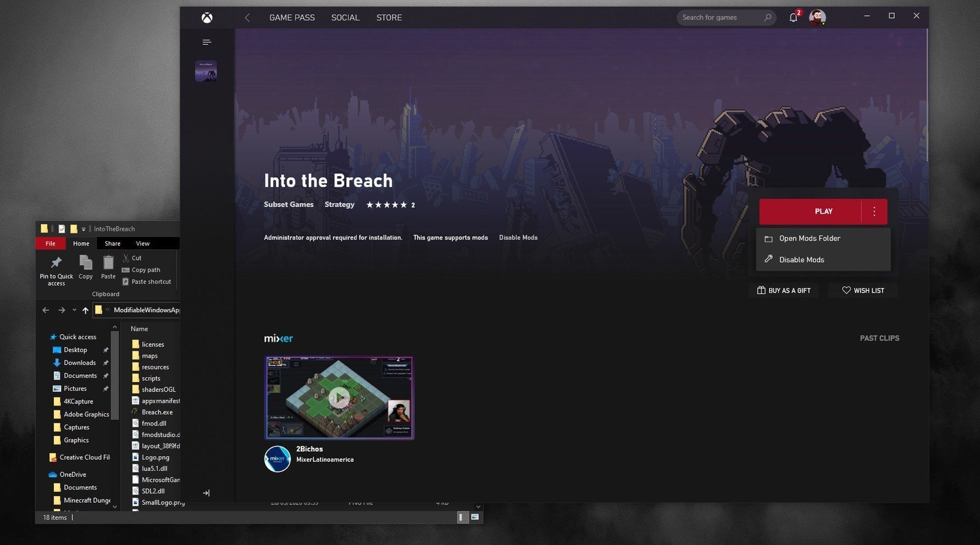980x545 pixels.
Task: Add game to Wish List
Action: (x=863, y=290)
